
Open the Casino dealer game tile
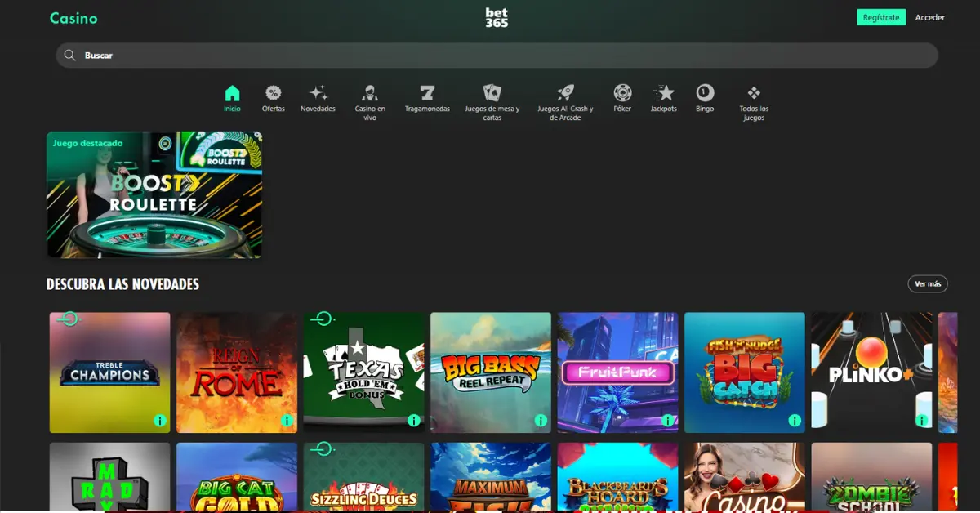(x=745, y=478)
